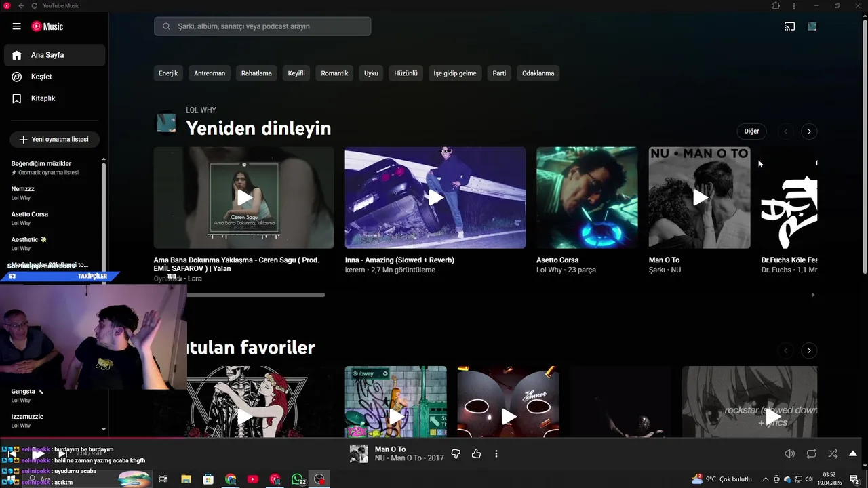
Task: Select the Antrenman mood chip
Action: (x=210, y=73)
